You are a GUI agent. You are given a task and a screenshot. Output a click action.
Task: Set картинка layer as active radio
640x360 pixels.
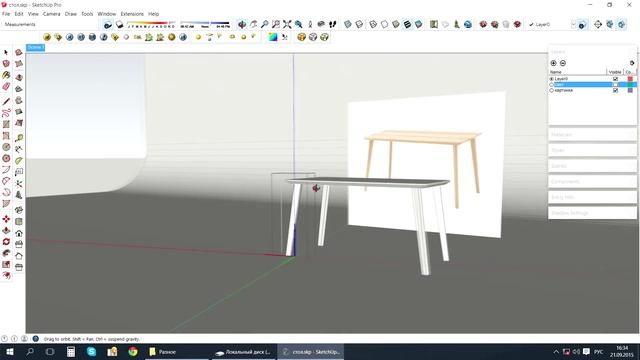(551, 90)
